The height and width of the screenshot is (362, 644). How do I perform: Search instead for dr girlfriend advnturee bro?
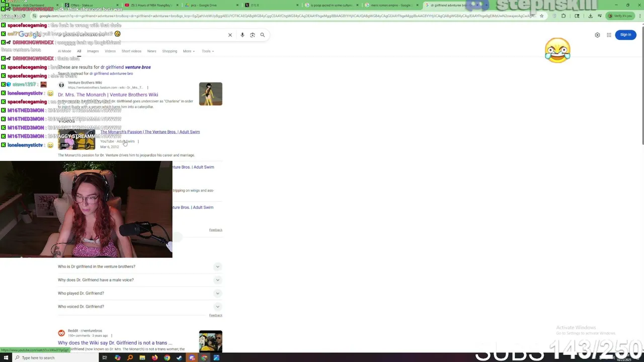111,74
